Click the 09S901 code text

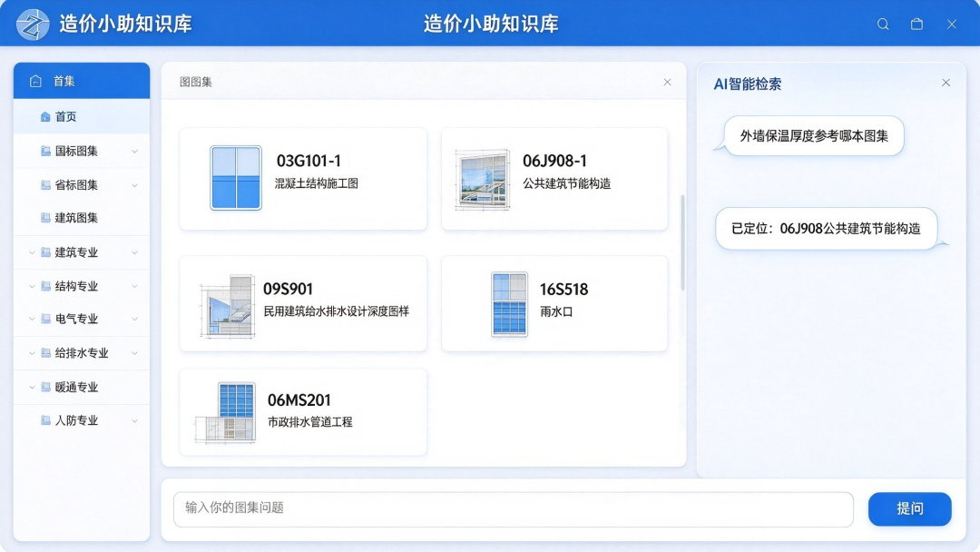288,289
